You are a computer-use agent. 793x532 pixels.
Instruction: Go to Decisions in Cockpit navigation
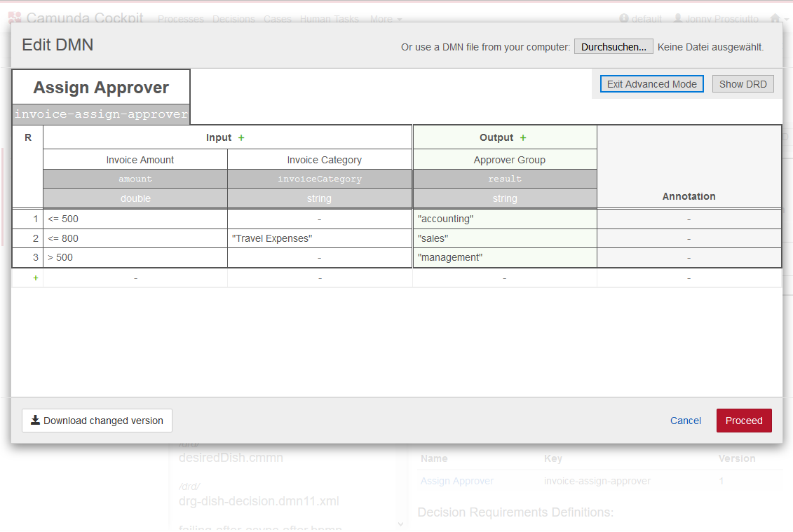click(233, 19)
